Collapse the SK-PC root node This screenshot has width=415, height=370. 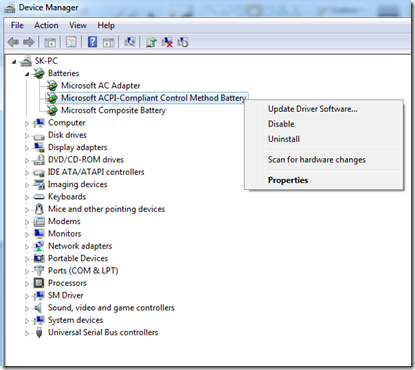14,61
